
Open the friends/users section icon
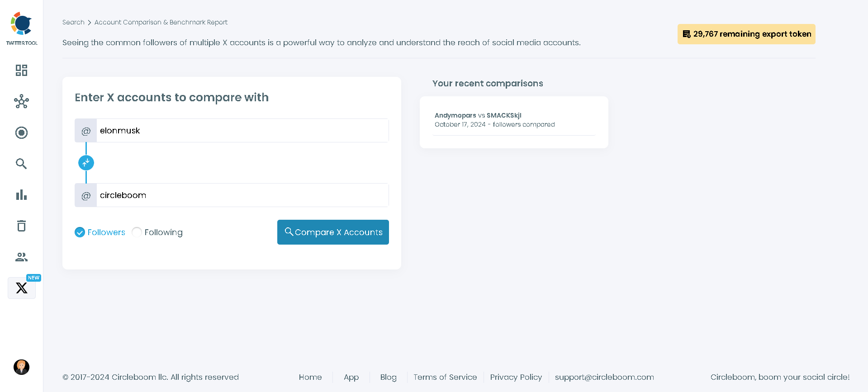click(21, 257)
